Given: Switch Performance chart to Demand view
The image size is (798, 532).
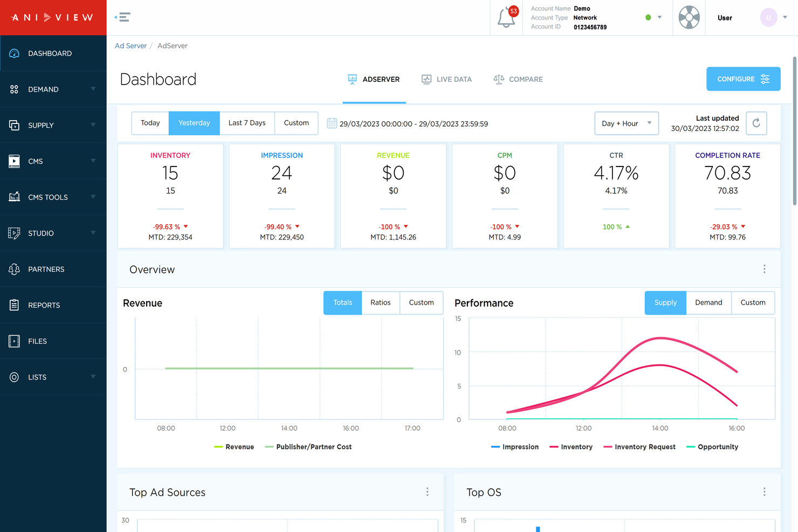Looking at the screenshot, I should pyautogui.click(x=708, y=302).
